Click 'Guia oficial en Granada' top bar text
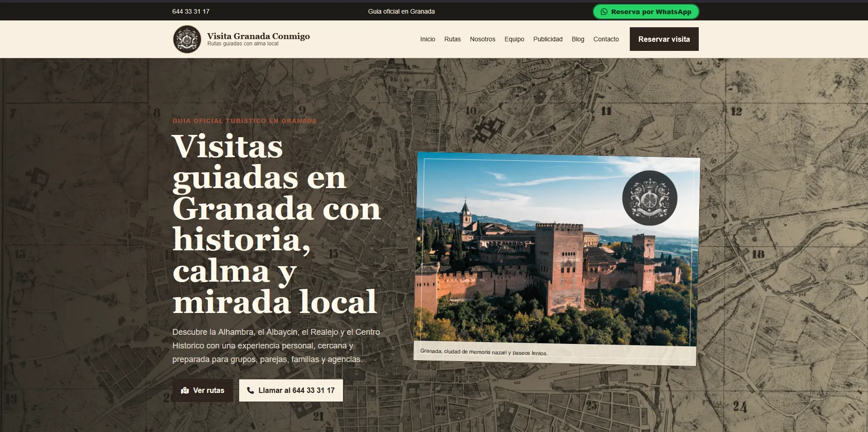Screen dimensions: 868x432 (x=401, y=11)
